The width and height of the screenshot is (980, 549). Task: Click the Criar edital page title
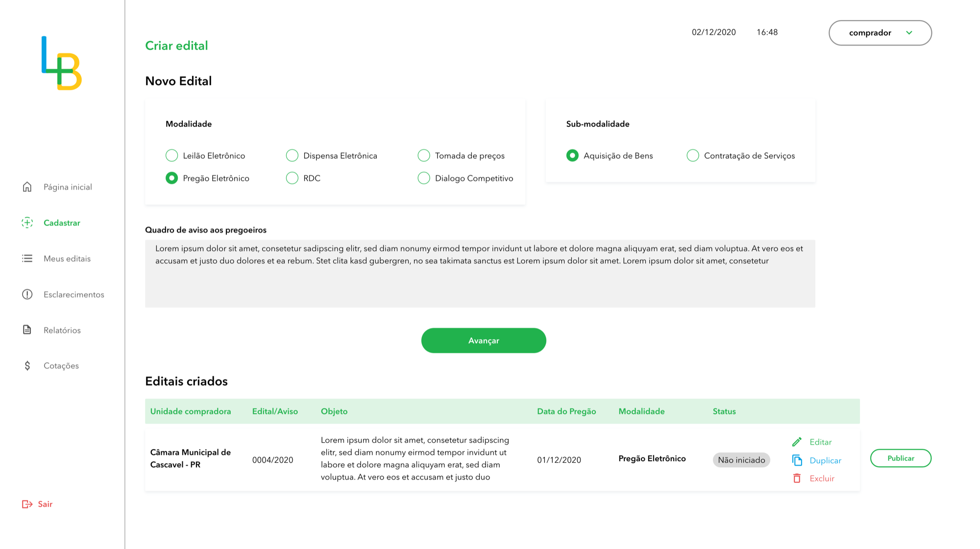(176, 46)
